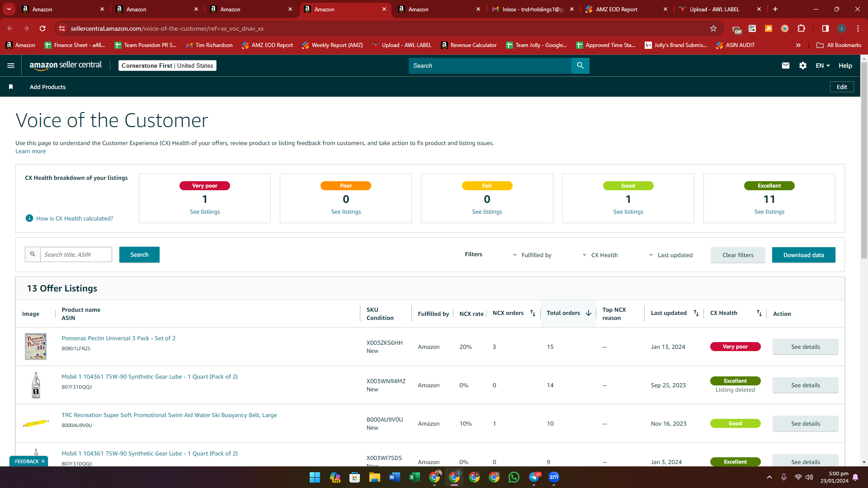Click the teal Search button for listings
The image size is (868, 488).
(139, 254)
